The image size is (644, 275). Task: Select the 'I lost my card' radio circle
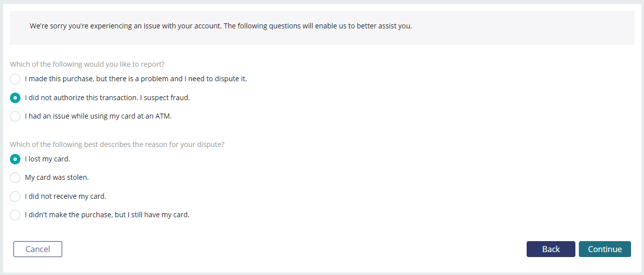(15, 159)
